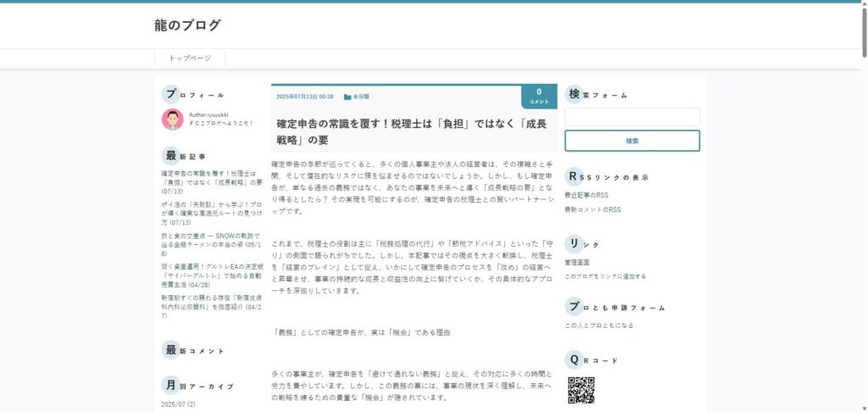This screenshot has width=868, height=412.
Task: Click the QR code image
Action: click(581, 390)
